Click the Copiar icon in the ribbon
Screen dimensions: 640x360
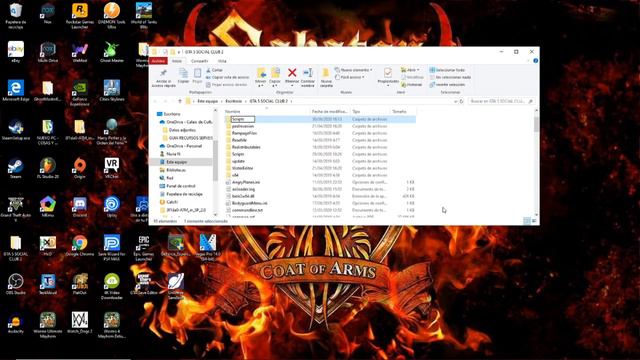click(x=183, y=76)
